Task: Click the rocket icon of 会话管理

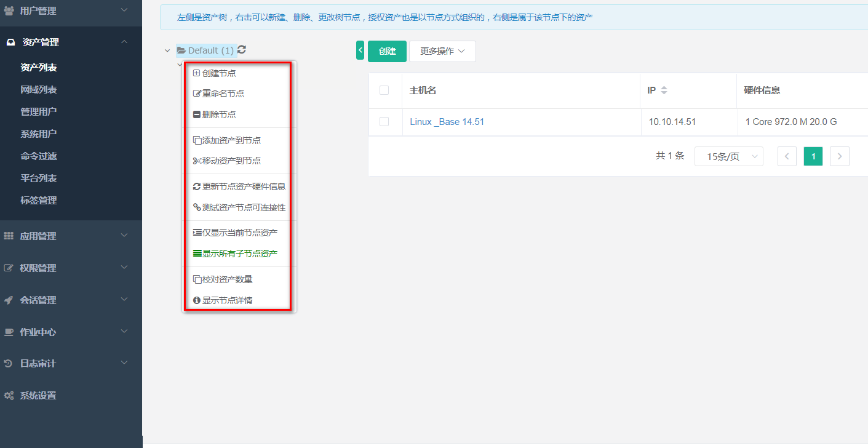Action: pos(9,300)
